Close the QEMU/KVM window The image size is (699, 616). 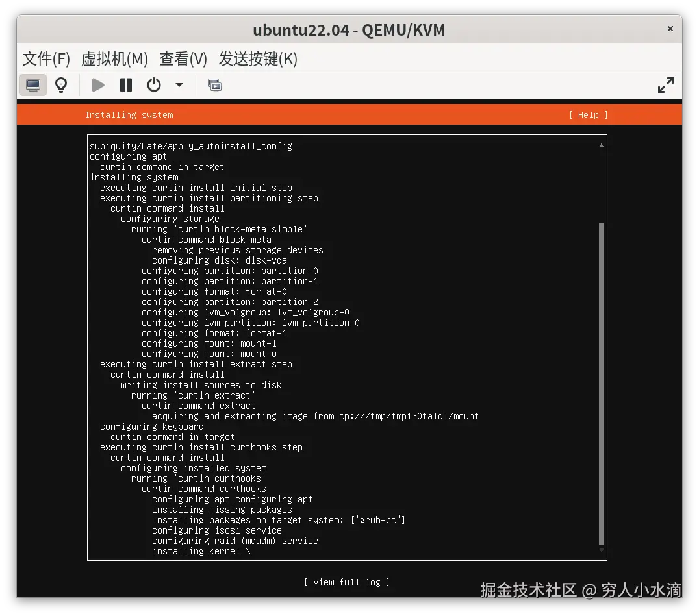[670, 29]
